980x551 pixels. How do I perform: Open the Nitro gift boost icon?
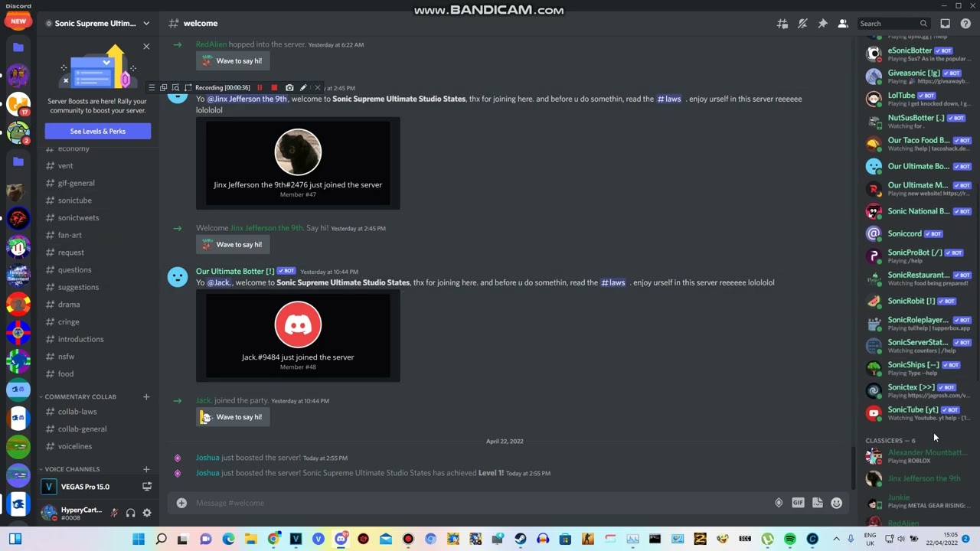(779, 503)
